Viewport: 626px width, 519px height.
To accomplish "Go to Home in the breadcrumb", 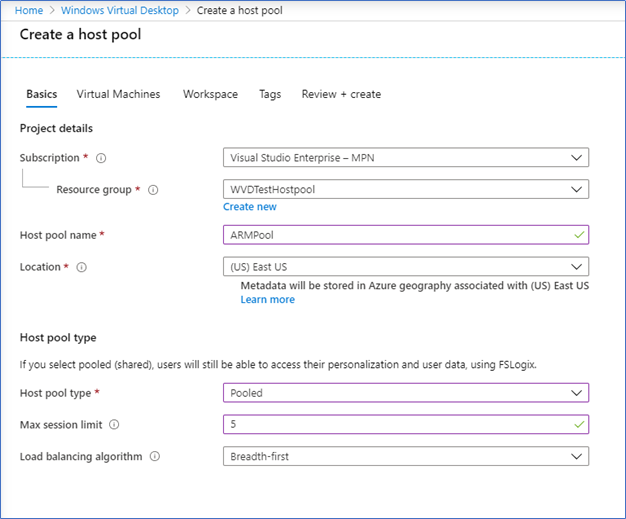I will click(x=29, y=10).
